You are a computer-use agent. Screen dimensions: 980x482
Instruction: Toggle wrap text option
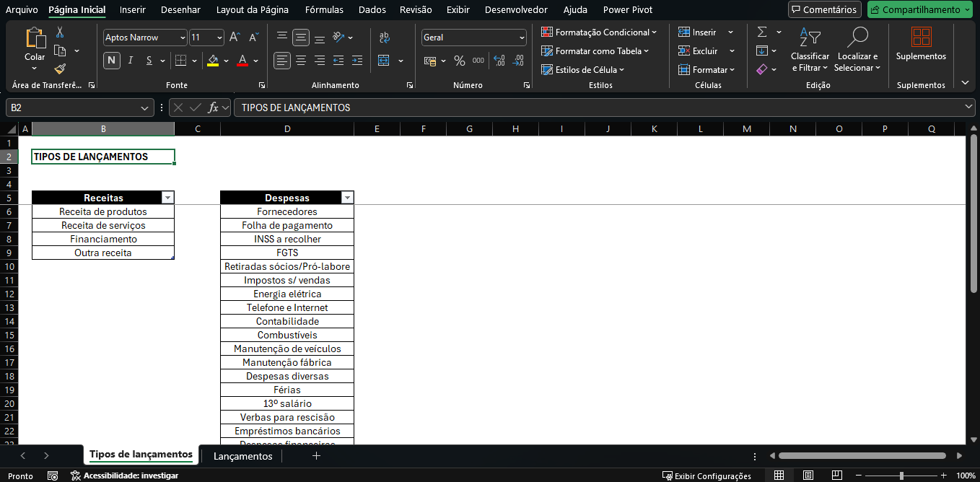384,37
